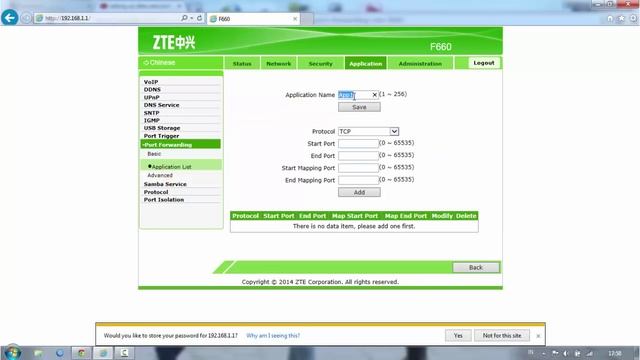Click the Map Start Port column header

click(x=355, y=216)
